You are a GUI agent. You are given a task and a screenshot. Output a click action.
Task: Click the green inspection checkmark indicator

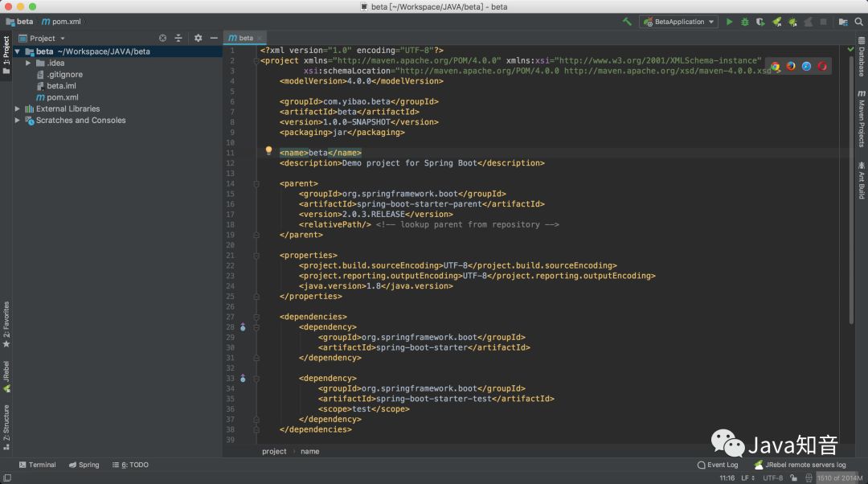click(851, 49)
